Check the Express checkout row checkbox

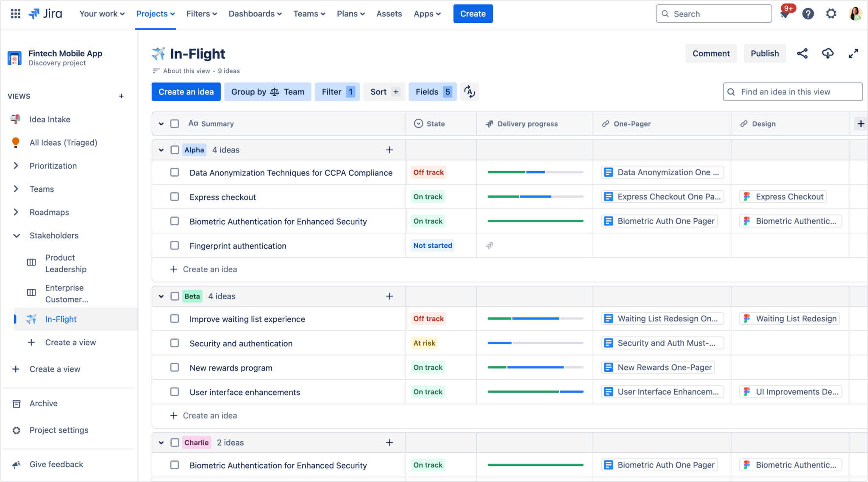tap(175, 197)
